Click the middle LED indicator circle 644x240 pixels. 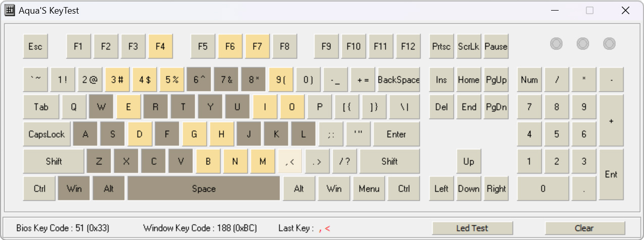583,44
